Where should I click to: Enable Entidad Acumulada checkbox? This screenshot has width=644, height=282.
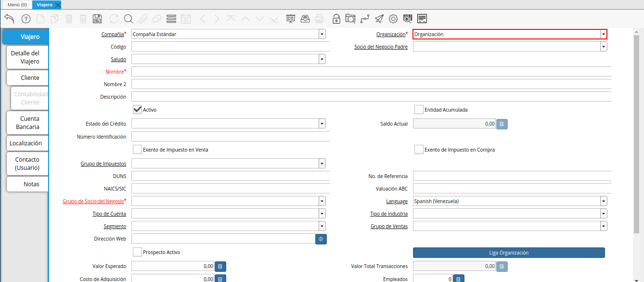[x=419, y=110]
